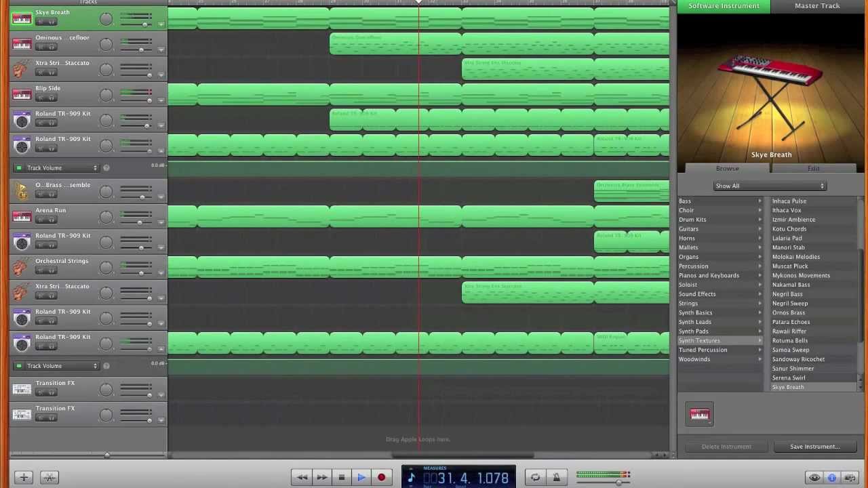Screen dimensions: 868x488
Task: Select the Pianos and Keyboards category
Action: tap(720, 276)
